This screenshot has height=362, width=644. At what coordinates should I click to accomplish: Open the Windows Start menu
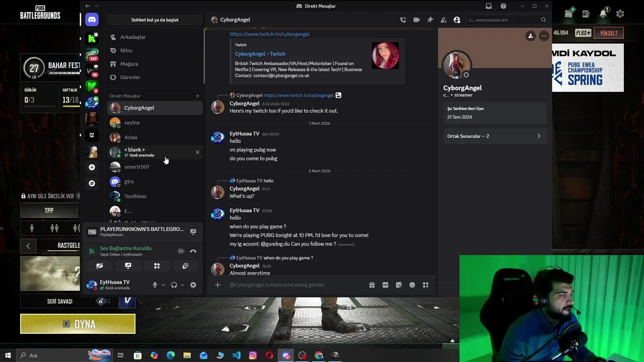point(8,355)
